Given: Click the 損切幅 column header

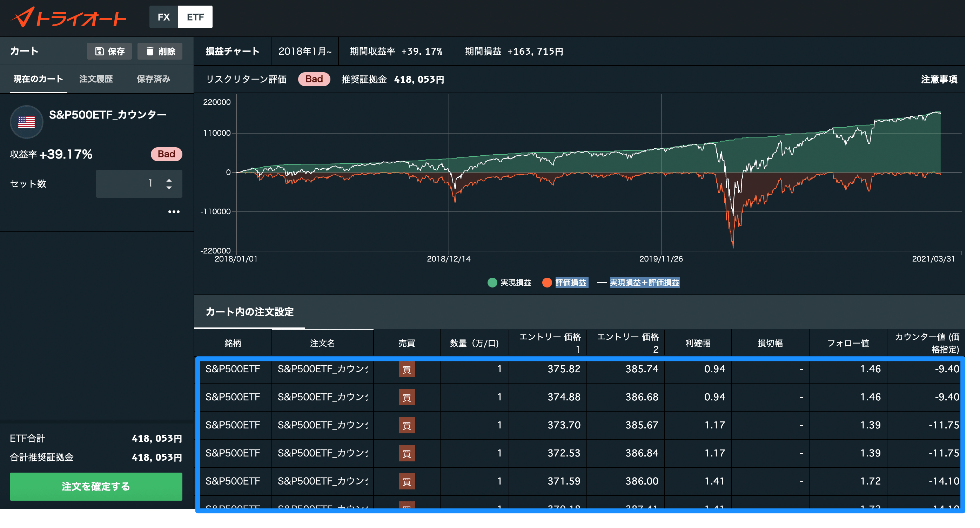Looking at the screenshot, I should pyautogui.click(x=770, y=343).
